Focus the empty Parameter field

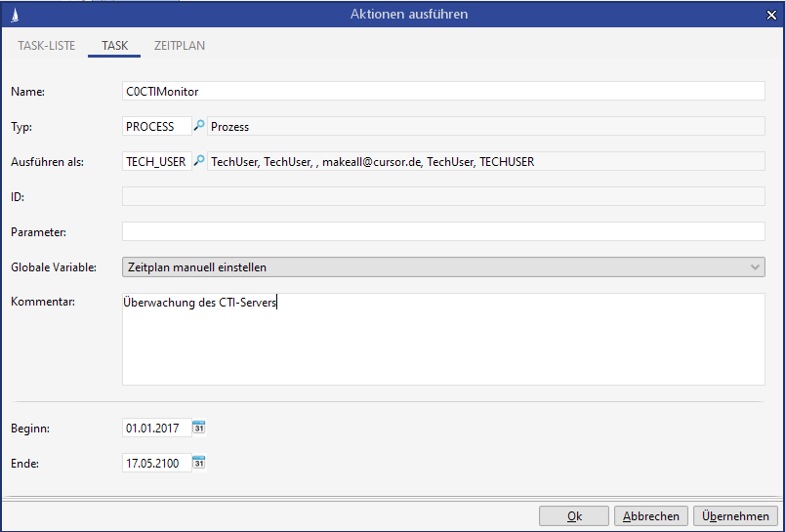point(442,231)
